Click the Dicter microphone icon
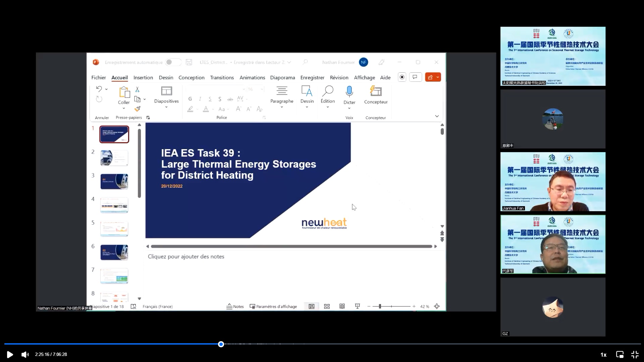This screenshot has height=362, width=644. (349, 91)
